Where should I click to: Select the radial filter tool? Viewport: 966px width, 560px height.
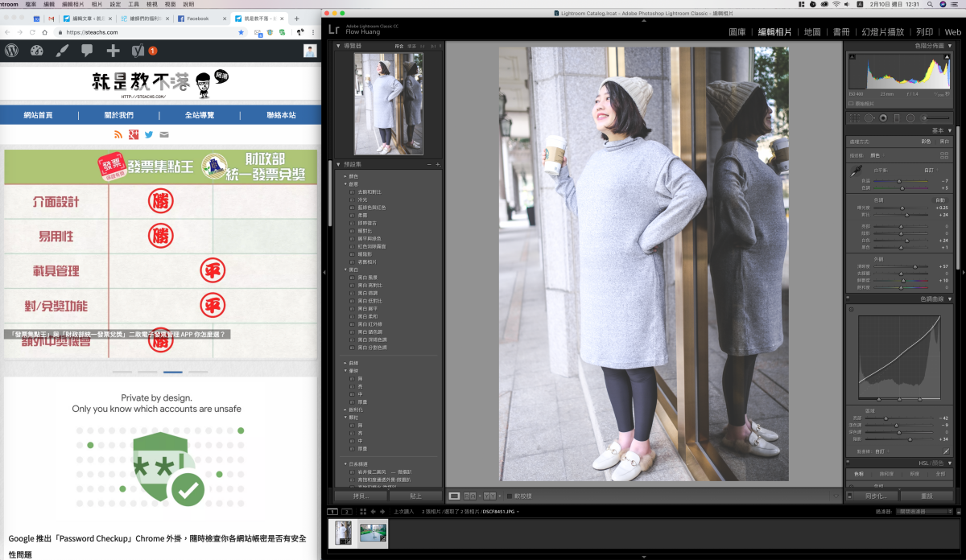click(x=910, y=118)
